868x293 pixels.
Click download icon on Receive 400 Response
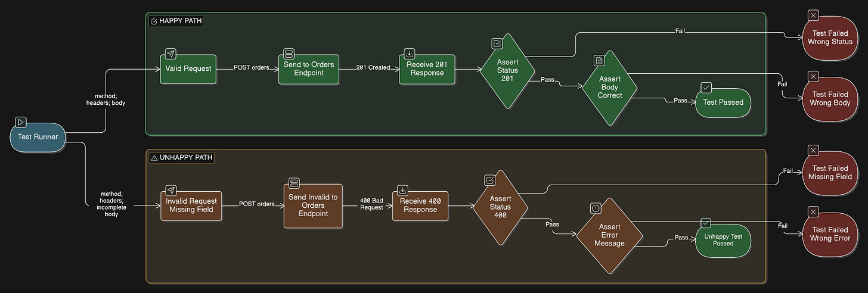coord(402,190)
